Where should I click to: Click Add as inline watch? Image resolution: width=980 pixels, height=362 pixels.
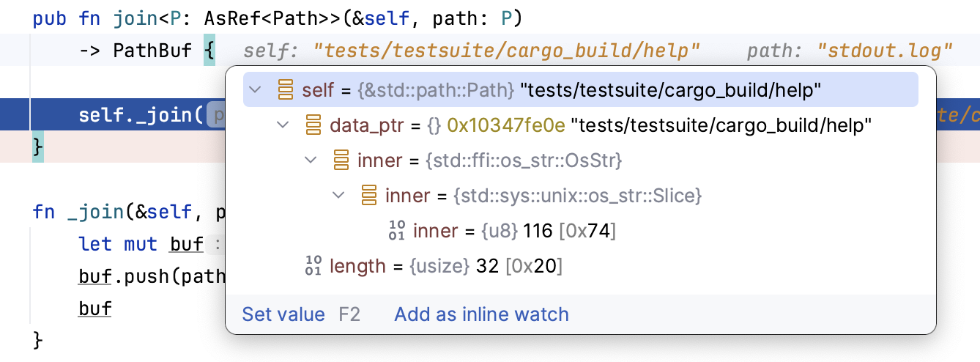tap(481, 314)
